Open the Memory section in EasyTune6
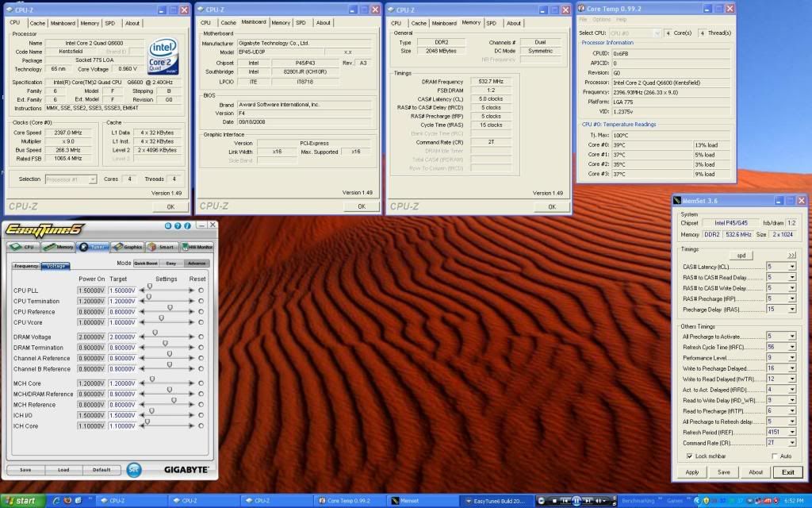 click(x=58, y=247)
